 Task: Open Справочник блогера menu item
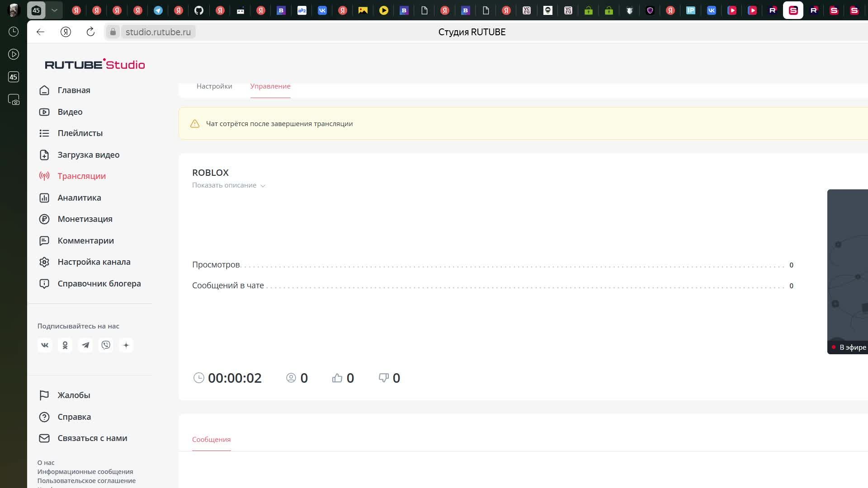[x=99, y=284]
